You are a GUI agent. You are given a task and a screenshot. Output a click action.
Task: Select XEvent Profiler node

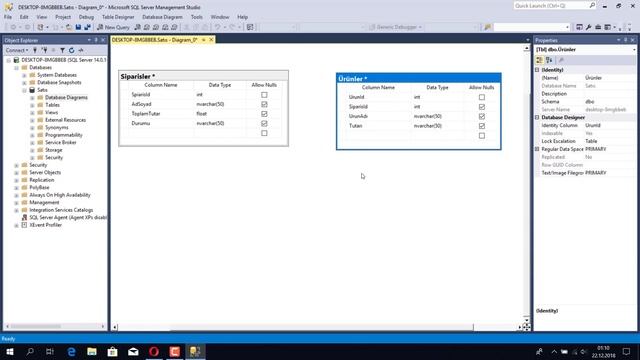coord(45,225)
